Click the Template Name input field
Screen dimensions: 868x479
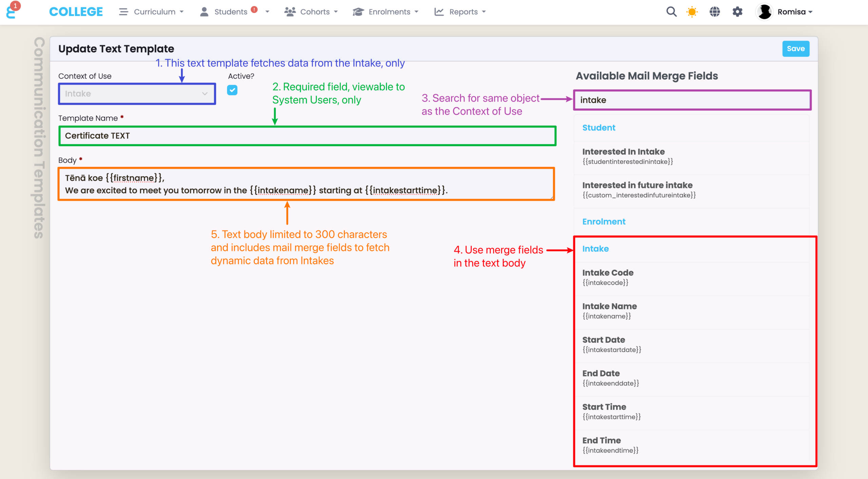coord(307,136)
